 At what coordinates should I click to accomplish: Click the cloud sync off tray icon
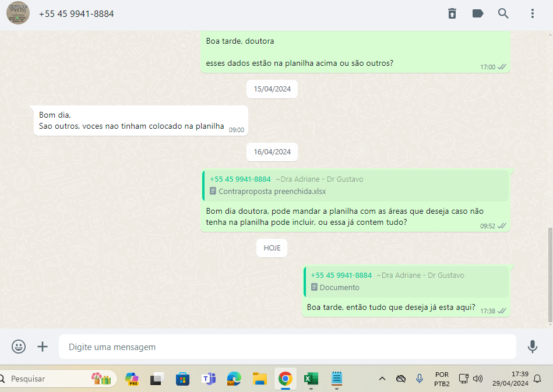click(401, 379)
